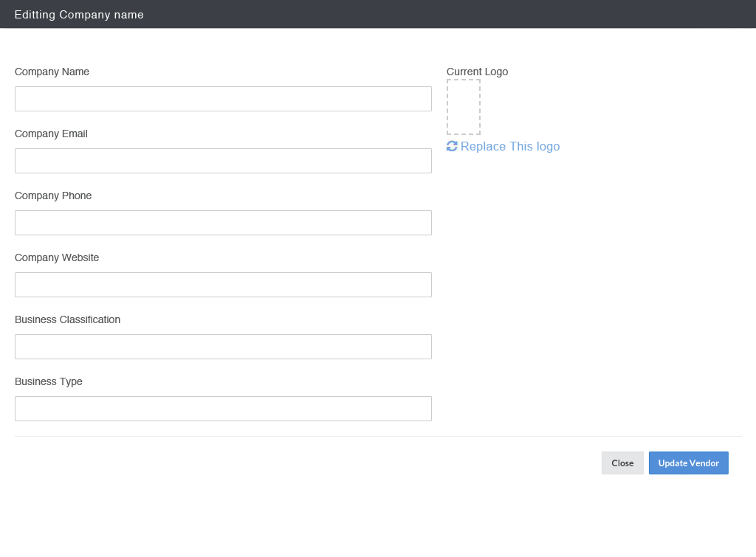Click the Business Classification input box
Image resolution: width=756 pixels, height=557 pixels.
[x=223, y=347]
